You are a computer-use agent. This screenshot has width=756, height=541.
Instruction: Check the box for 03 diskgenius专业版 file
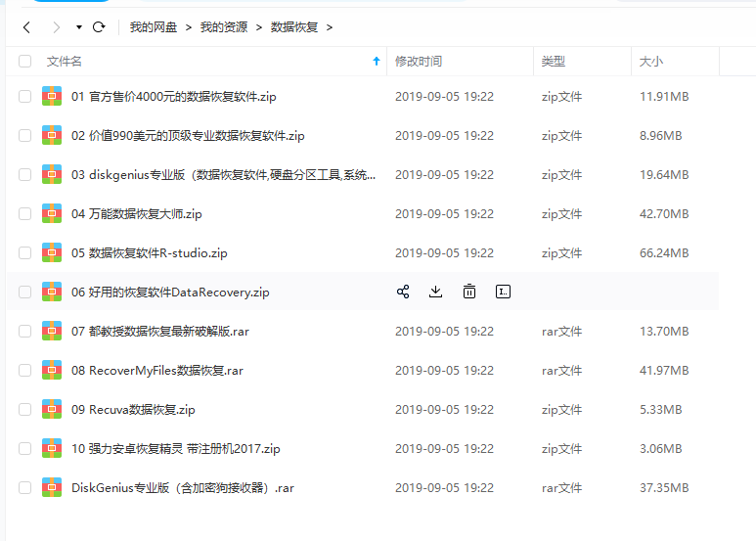tap(25, 174)
